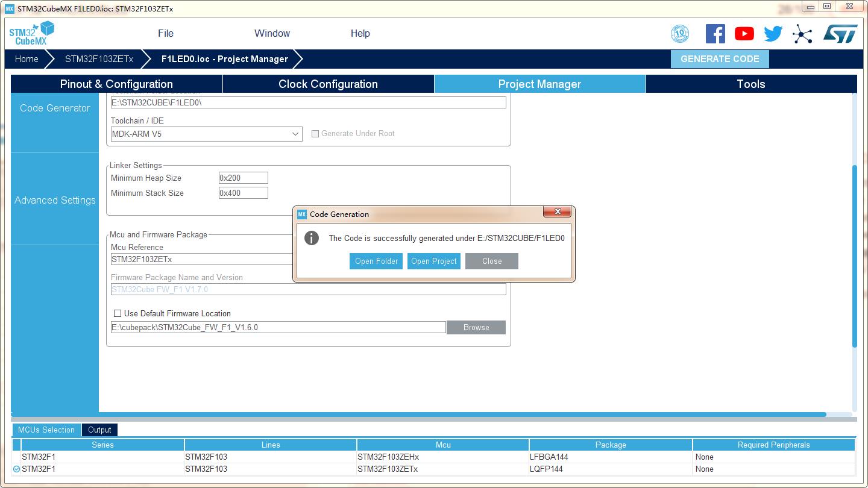The image size is (868, 488).
Task: Switch to Tools tab
Action: pos(751,84)
